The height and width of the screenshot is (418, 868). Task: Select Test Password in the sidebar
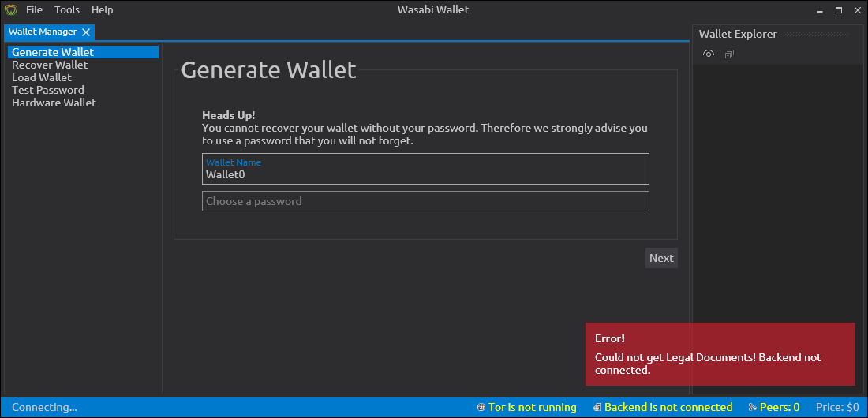[83, 90]
